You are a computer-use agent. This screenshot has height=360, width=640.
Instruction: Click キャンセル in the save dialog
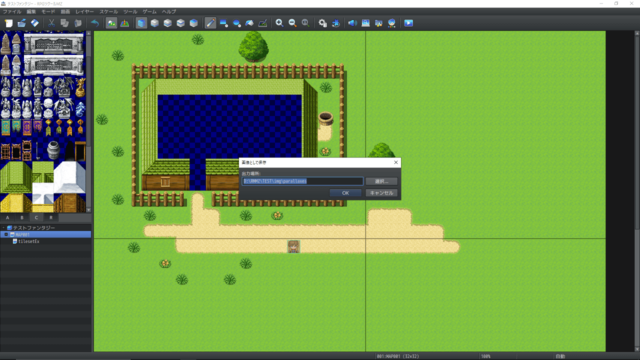pos(381,193)
